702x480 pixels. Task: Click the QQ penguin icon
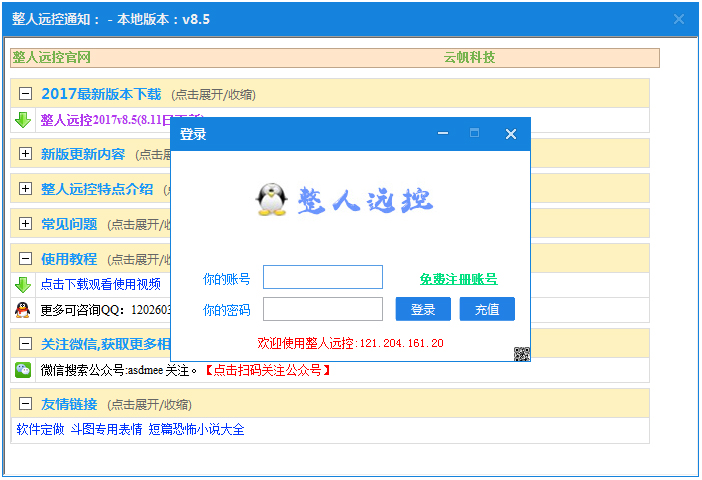coord(22,309)
